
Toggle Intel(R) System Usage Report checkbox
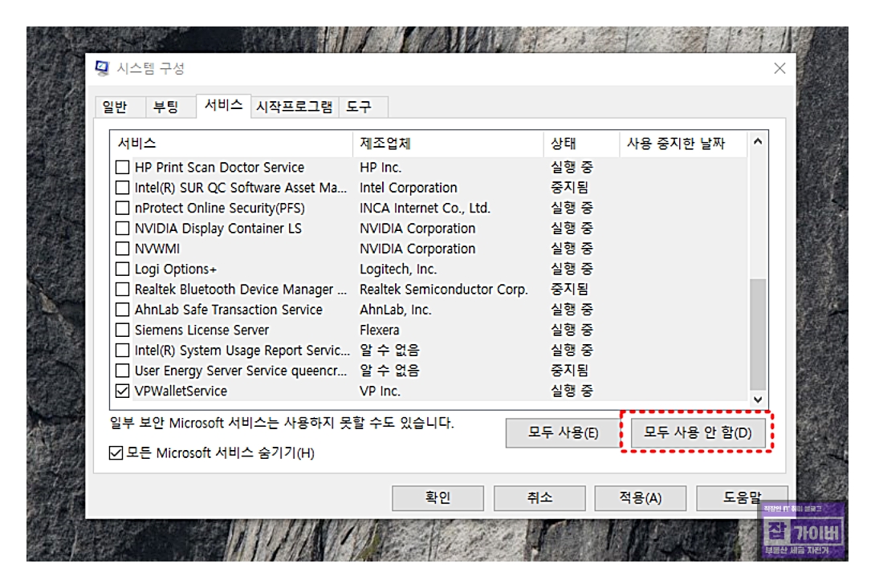coord(122,351)
